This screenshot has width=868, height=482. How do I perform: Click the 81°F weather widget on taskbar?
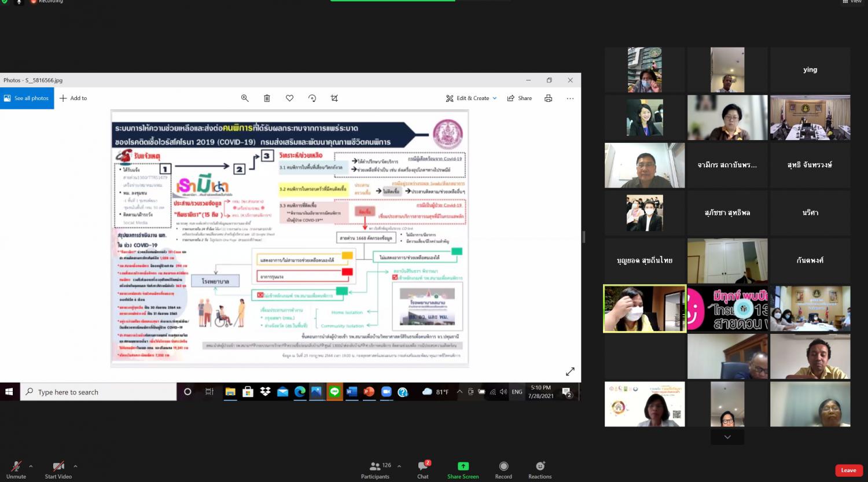[x=436, y=392]
